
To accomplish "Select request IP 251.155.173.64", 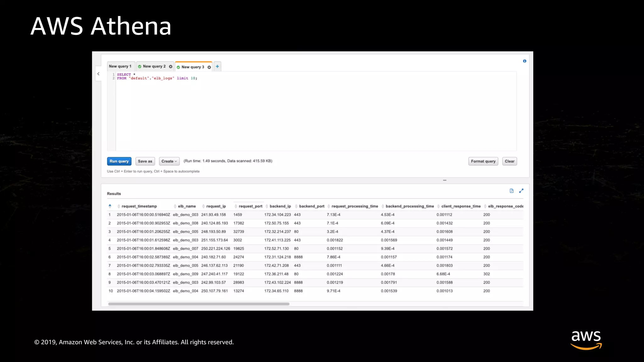I will tap(214, 240).
